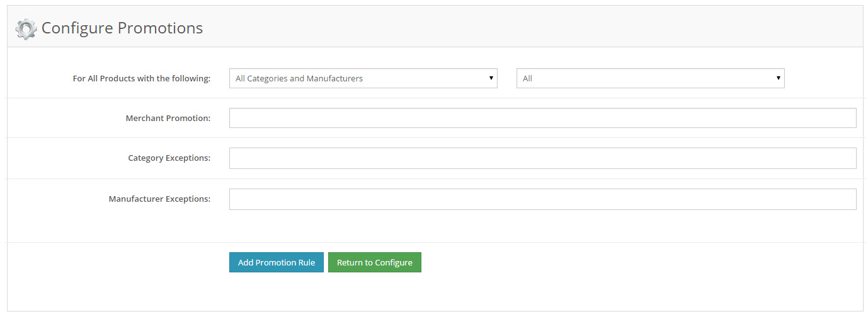Image resolution: width=868 pixels, height=314 pixels.
Task: Click the Manufacturer Exceptions label
Action: pos(160,199)
